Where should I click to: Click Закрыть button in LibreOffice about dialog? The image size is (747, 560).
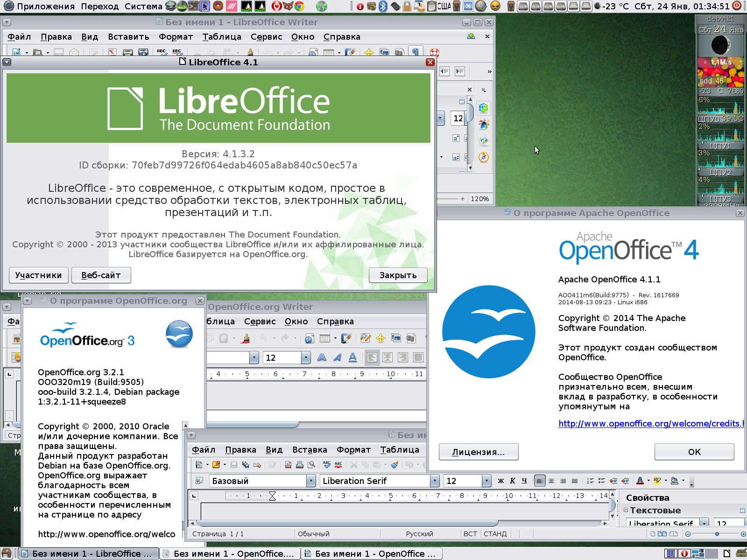click(x=398, y=275)
